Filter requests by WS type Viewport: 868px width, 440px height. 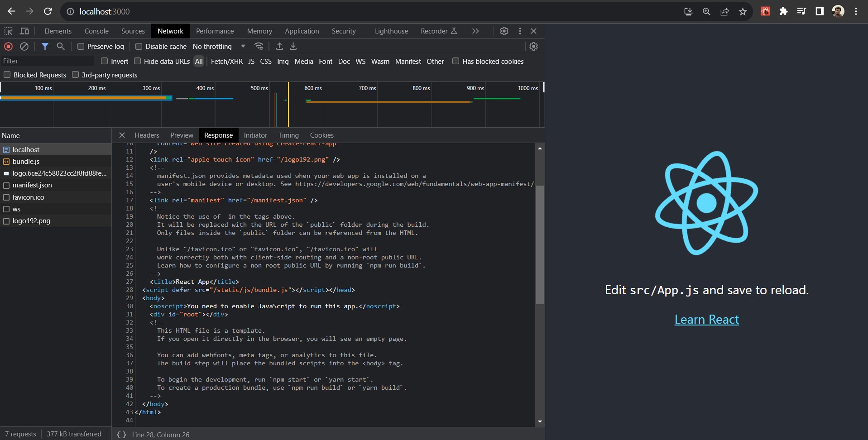pyautogui.click(x=360, y=61)
